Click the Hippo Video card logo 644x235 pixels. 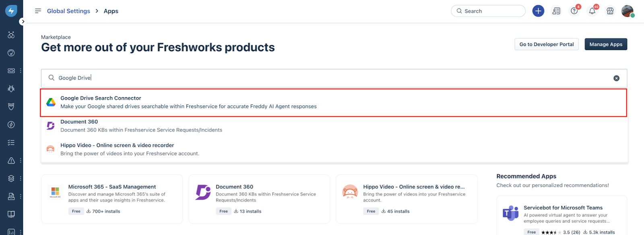(350, 192)
